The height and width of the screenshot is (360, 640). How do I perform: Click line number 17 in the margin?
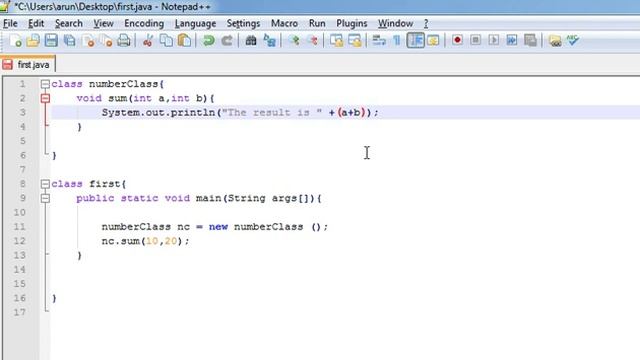(x=20, y=313)
